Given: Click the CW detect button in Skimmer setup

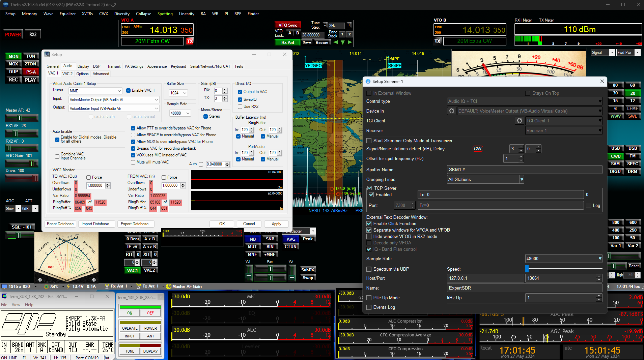Looking at the screenshot, I should [478, 149].
